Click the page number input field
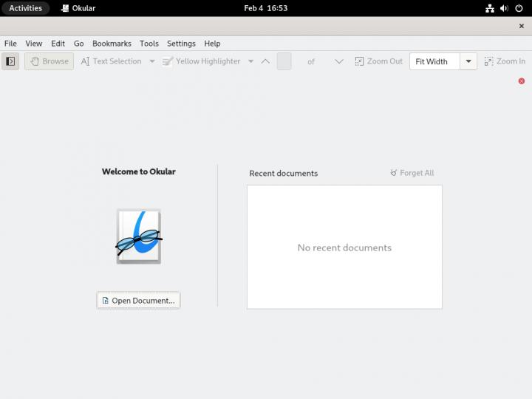Screen dimensions: 532x399 284,61
